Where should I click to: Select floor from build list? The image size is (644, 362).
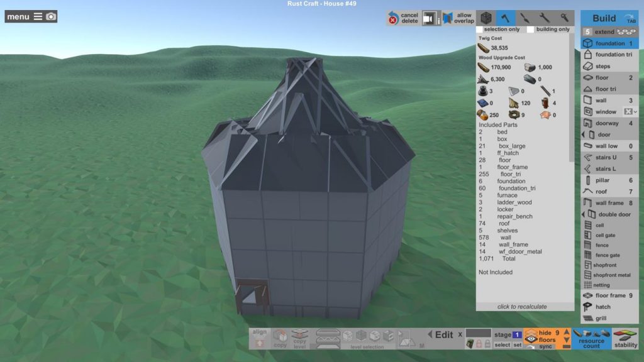point(609,77)
